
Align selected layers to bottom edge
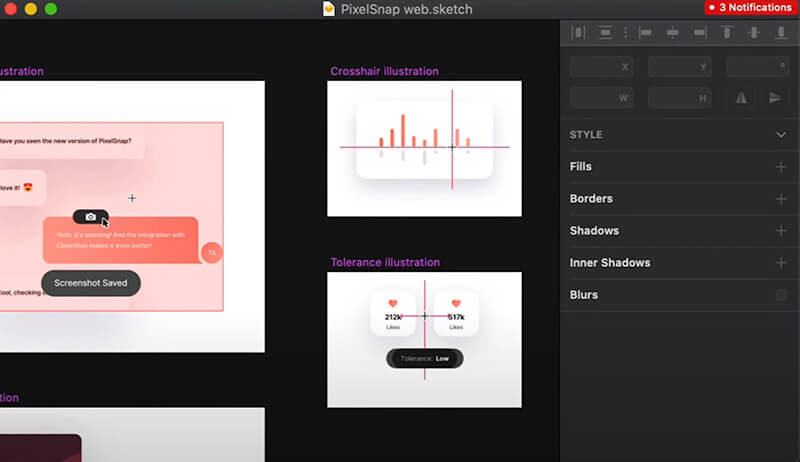pyautogui.click(x=780, y=32)
